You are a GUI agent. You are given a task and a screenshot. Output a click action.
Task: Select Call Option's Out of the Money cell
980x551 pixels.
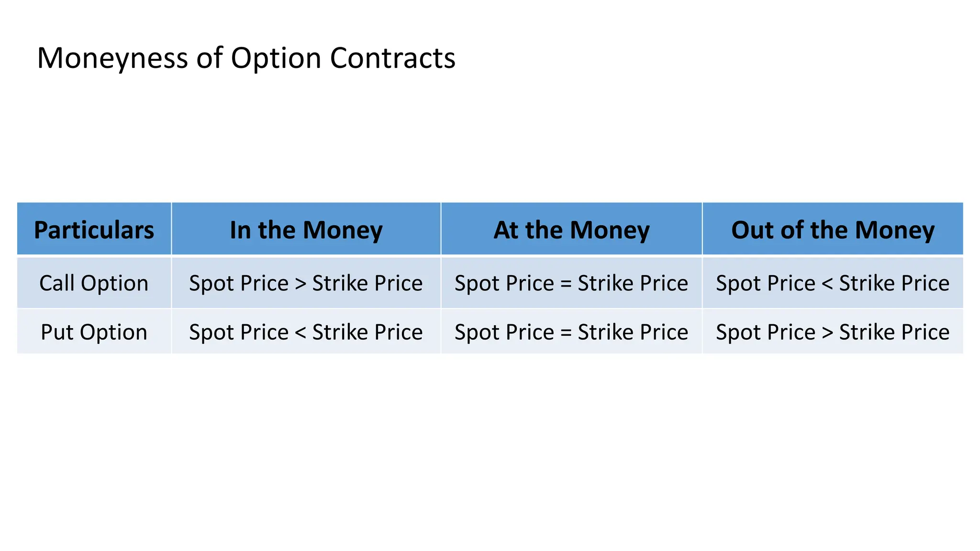833,283
